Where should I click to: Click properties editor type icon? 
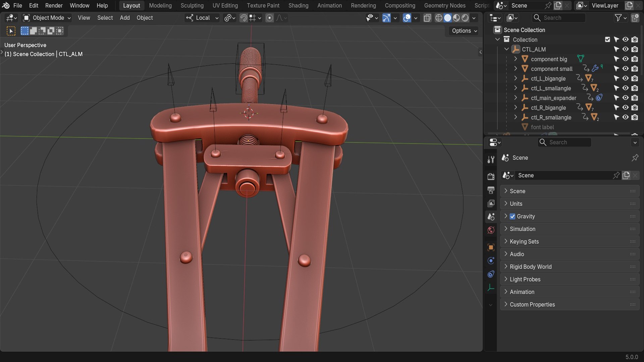(495, 142)
